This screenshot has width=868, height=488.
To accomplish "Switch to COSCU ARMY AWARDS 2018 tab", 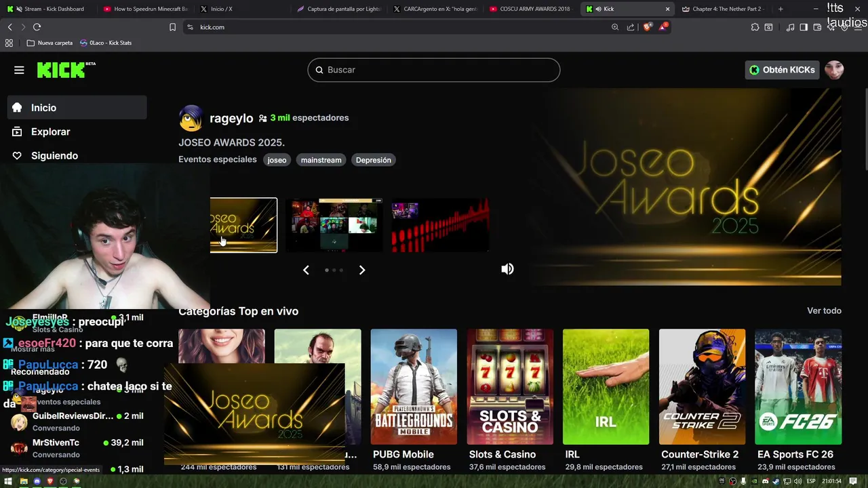I will 531,9.
